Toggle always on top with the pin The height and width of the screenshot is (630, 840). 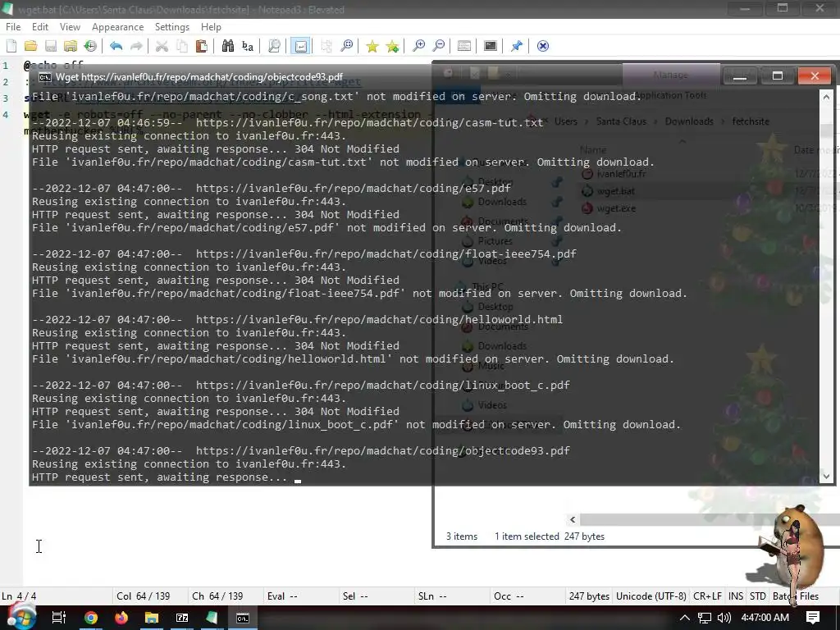[x=517, y=46]
